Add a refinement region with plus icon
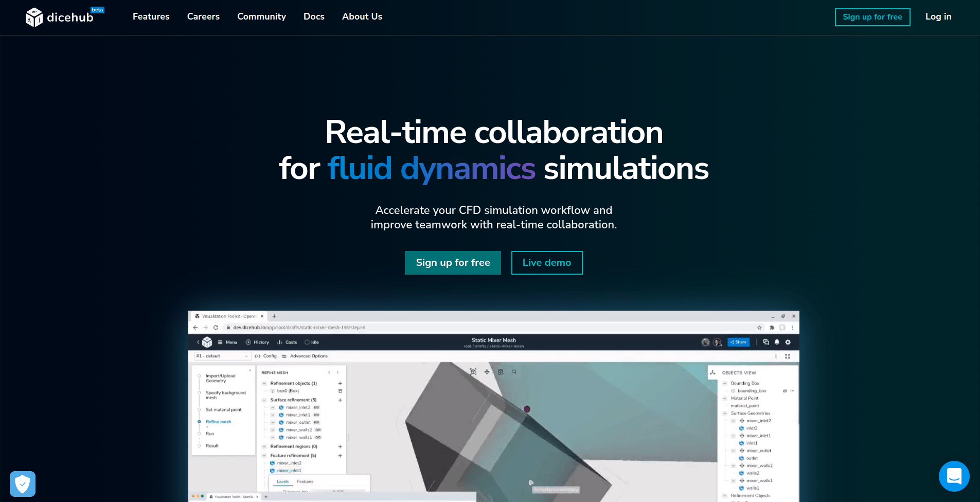This screenshot has width=980, height=502. [x=340, y=446]
